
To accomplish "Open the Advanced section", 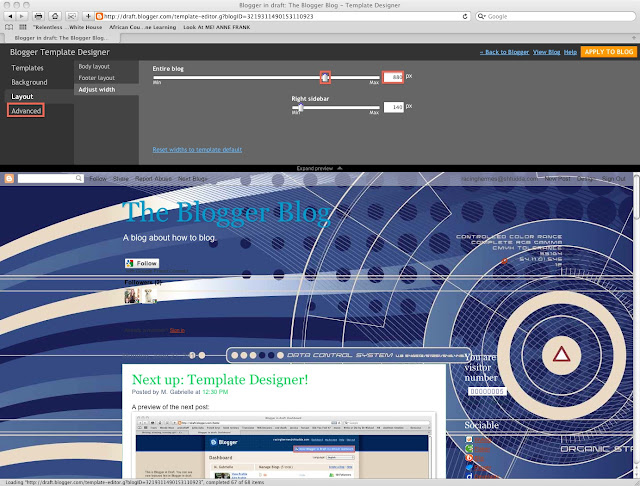I will pyautogui.click(x=26, y=111).
